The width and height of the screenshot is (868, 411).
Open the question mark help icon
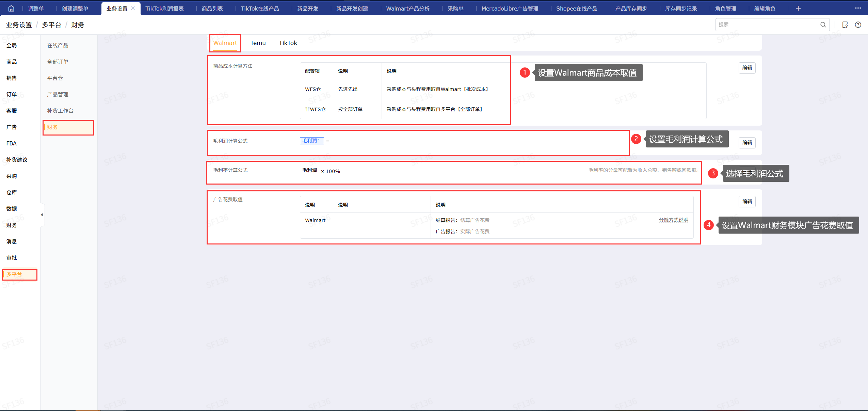[x=858, y=25]
